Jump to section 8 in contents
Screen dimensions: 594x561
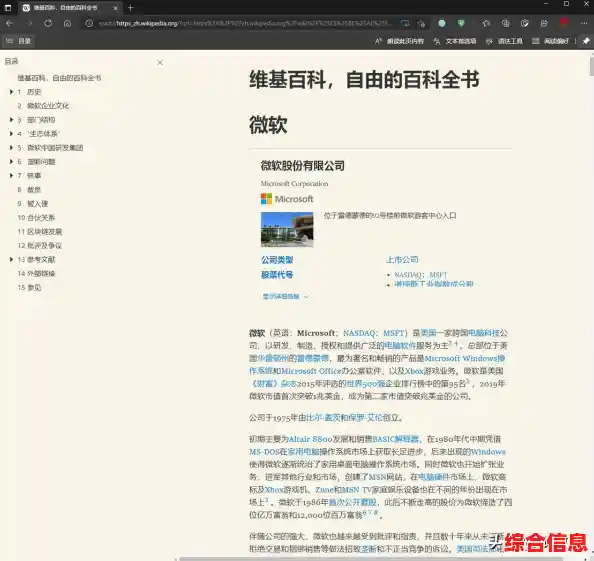(x=29, y=189)
